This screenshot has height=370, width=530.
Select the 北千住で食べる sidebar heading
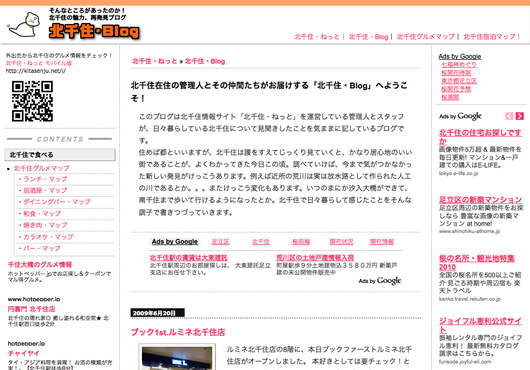(x=60, y=155)
